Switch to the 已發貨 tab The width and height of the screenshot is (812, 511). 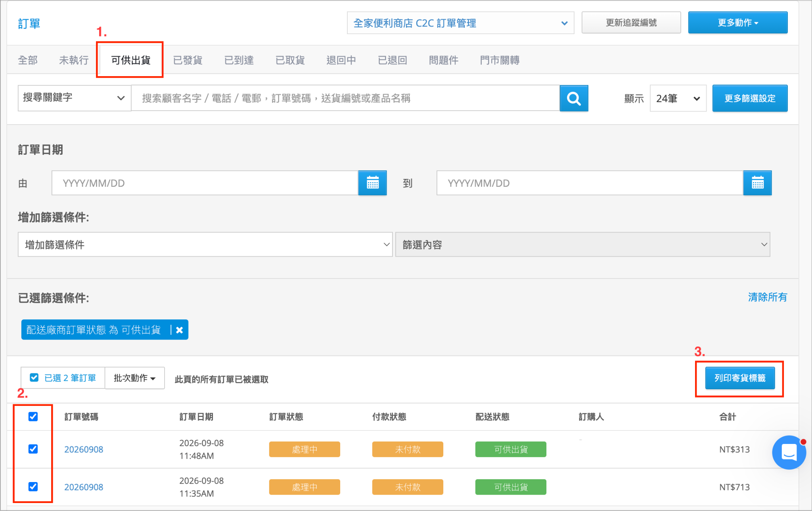pos(188,60)
